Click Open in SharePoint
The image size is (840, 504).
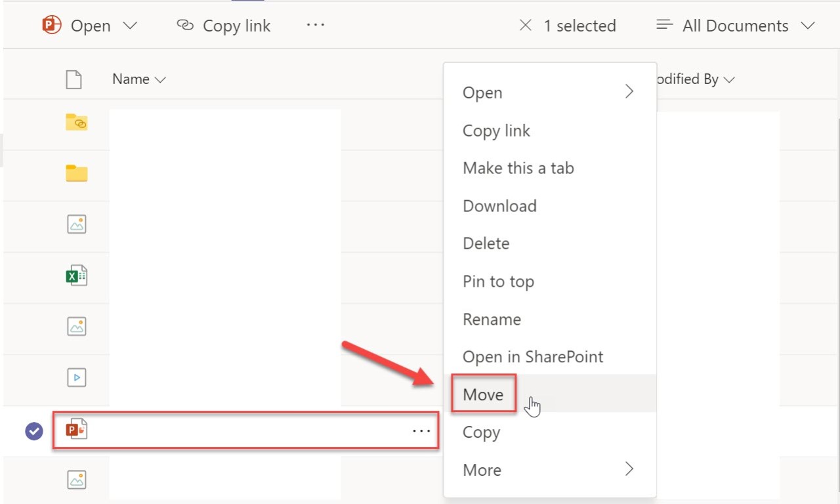pyautogui.click(x=533, y=356)
